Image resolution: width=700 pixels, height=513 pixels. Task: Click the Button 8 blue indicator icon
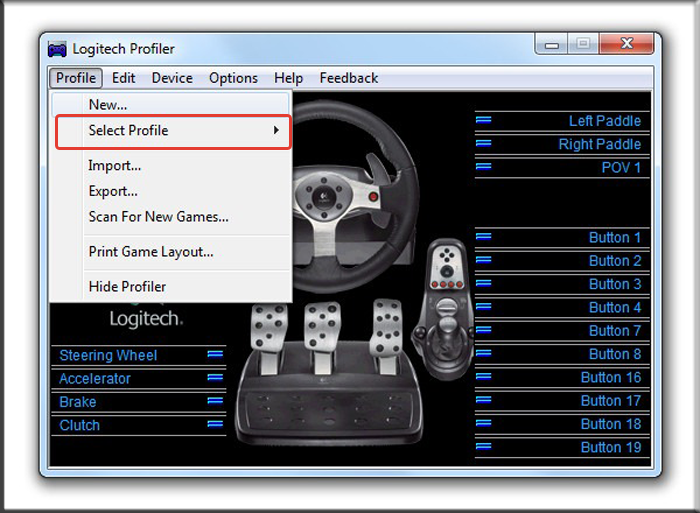click(483, 353)
